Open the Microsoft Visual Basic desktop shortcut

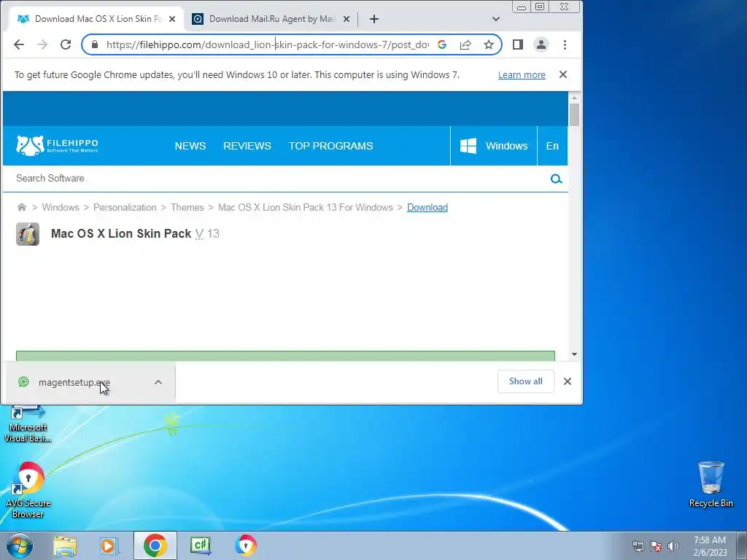coord(28,425)
